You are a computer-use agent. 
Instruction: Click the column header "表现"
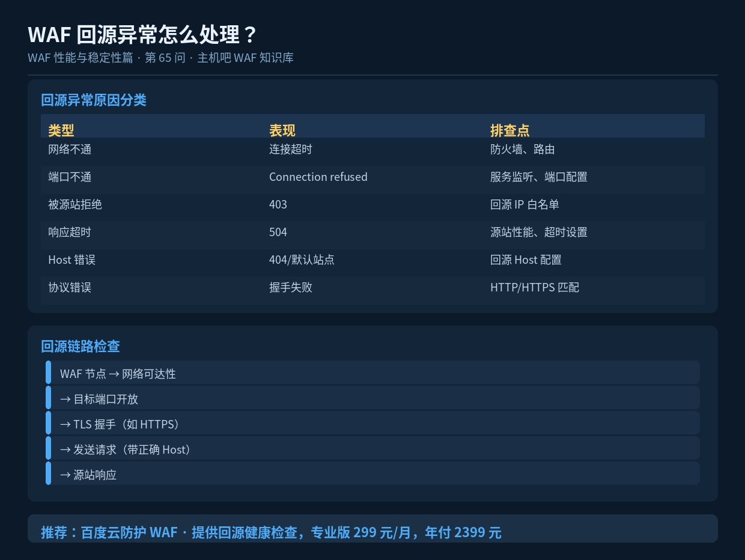pyautogui.click(x=282, y=130)
